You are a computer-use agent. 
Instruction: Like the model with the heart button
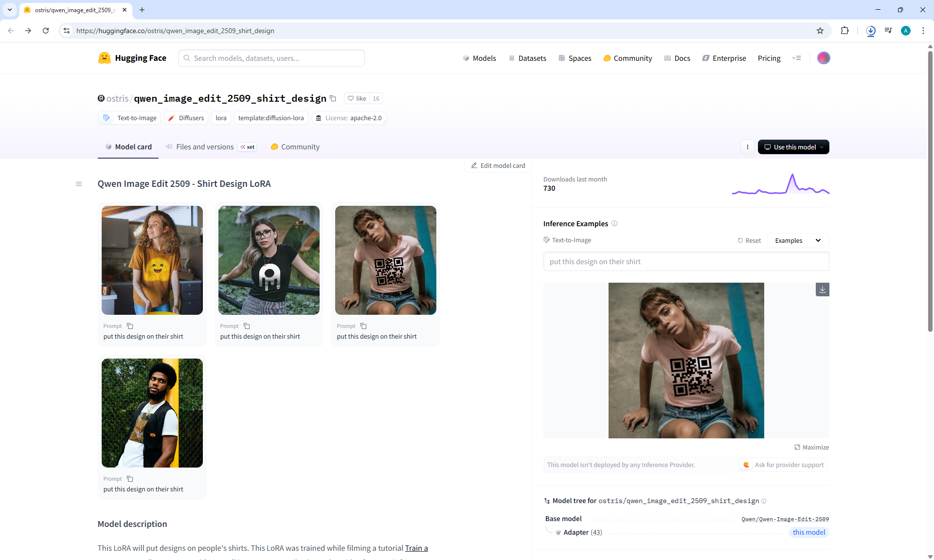pos(357,98)
